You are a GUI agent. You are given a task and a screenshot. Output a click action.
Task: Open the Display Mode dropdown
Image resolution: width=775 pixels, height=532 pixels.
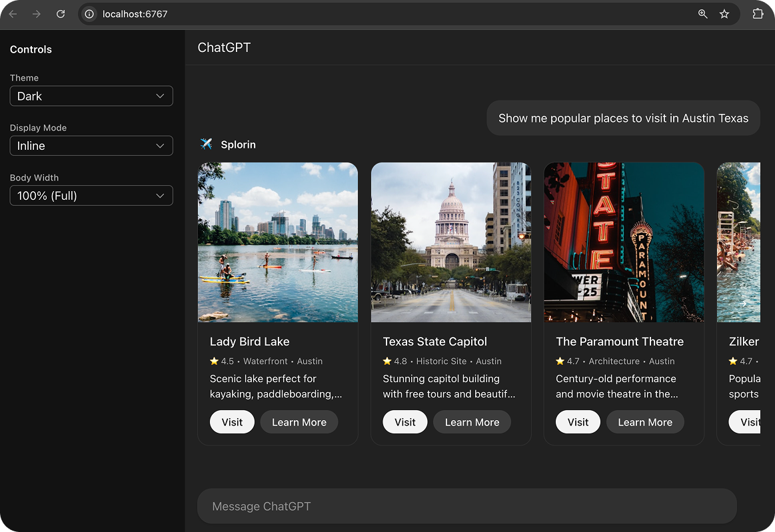point(91,146)
